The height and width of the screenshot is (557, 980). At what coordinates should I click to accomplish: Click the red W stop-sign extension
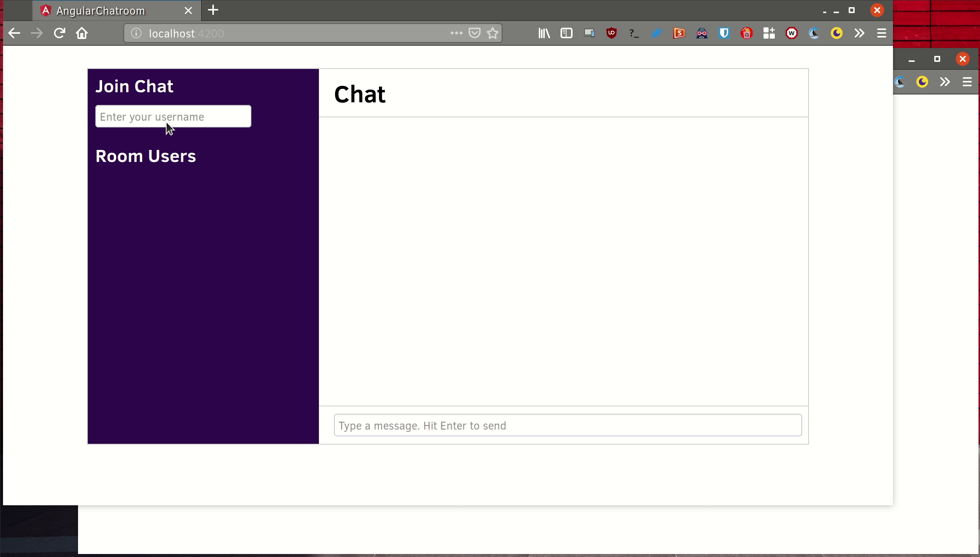click(792, 33)
